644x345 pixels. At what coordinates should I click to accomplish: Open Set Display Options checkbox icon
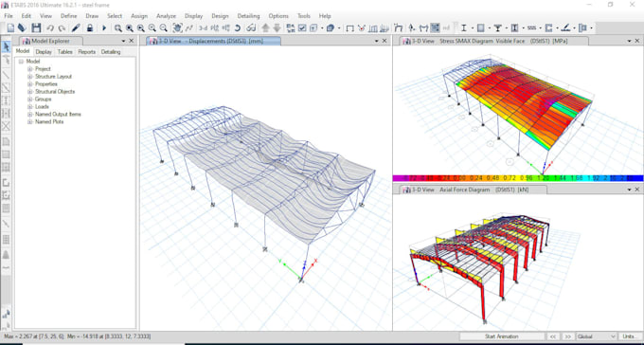pos(302,28)
